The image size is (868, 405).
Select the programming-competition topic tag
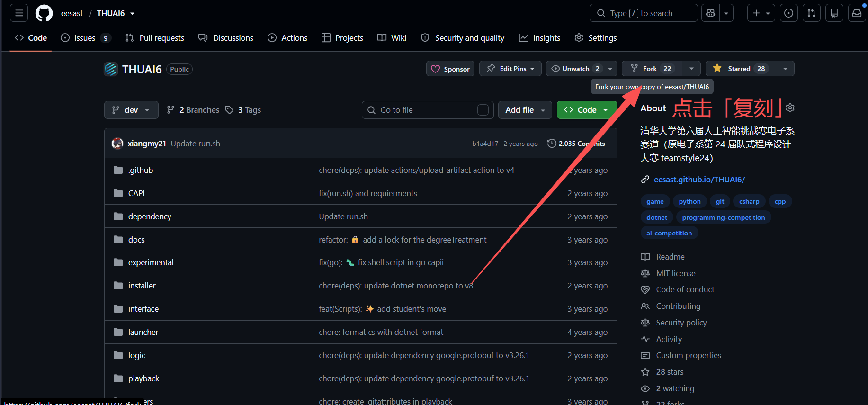coord(724,217)
